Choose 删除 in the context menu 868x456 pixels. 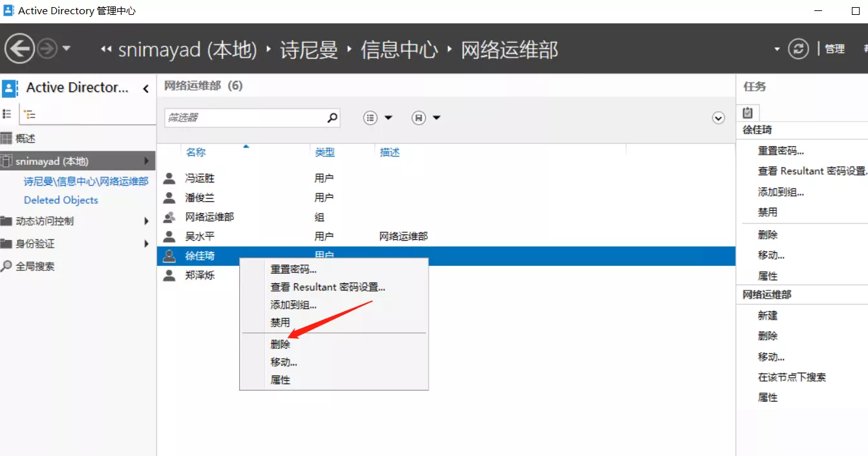pos(281,344)
